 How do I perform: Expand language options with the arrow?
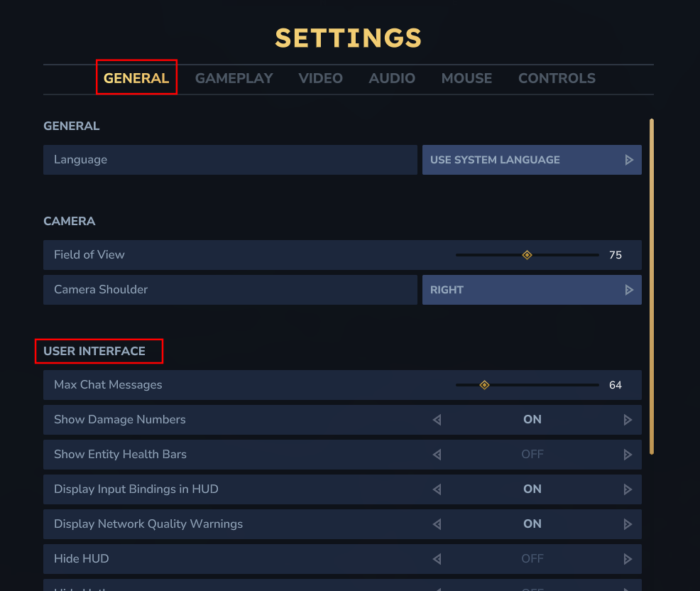(x=629, y=160)
